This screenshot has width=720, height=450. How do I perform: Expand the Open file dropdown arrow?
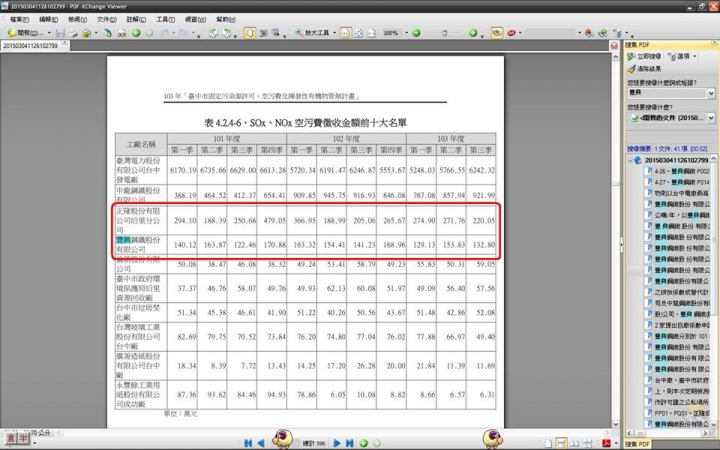click(x=49, y=33)
